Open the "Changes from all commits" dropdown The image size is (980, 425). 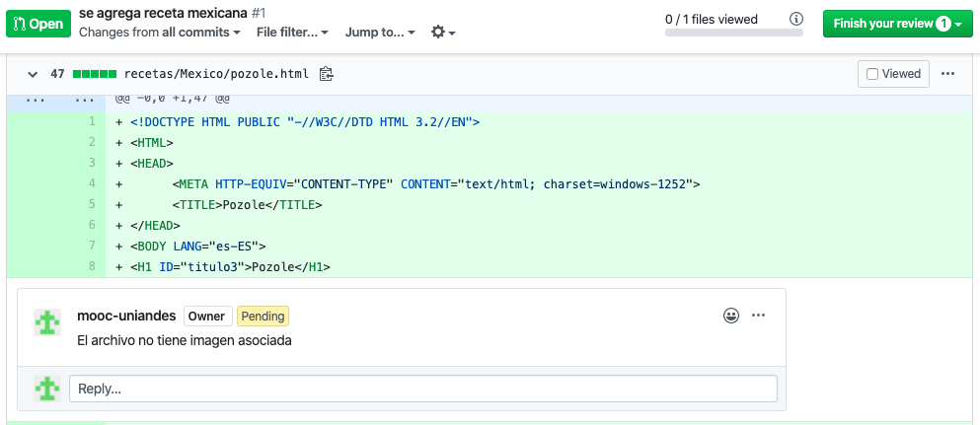159,33
